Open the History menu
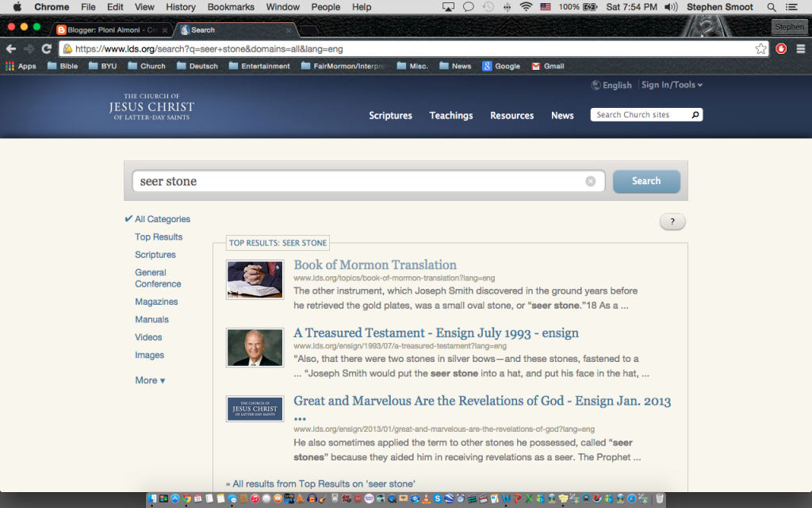The image size is (812, 508). click(x=181, y=6)
